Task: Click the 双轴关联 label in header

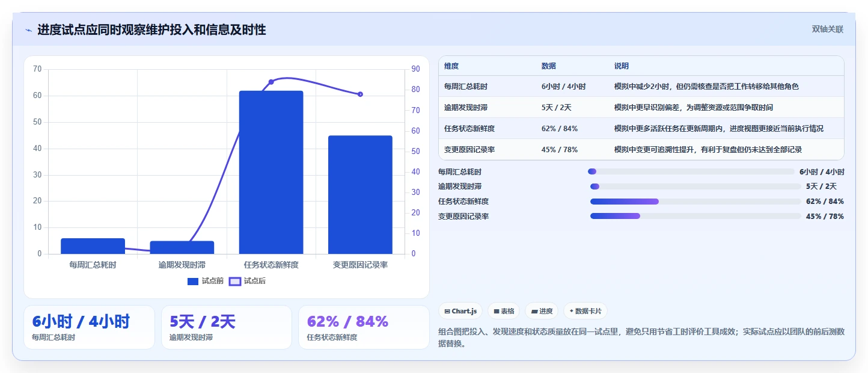Action: pos(828,29)
